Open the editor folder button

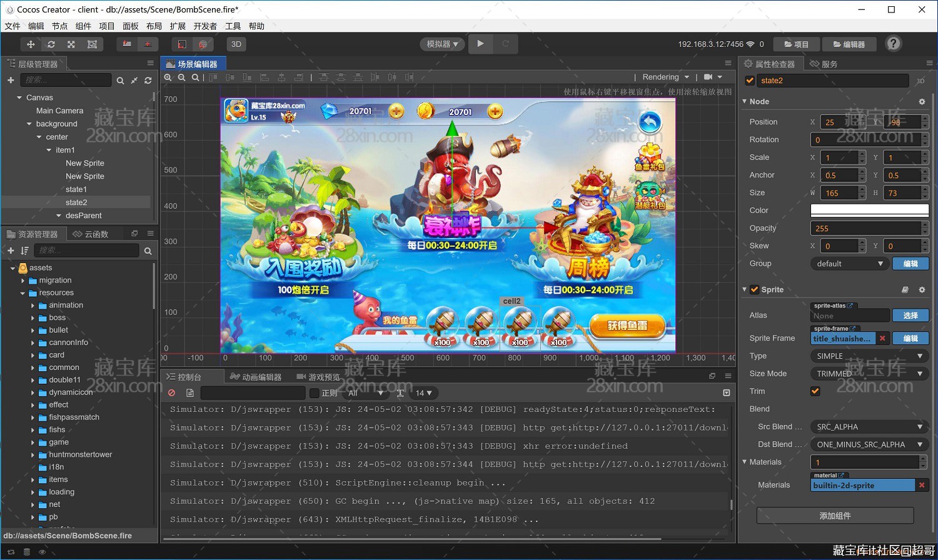tap(849, 44)
